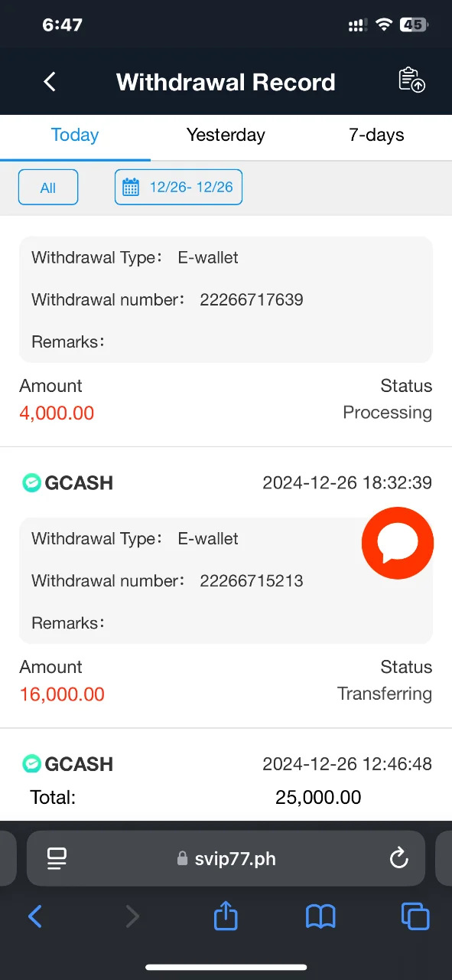Show Safari open tabs icon

tap(415, 916)
